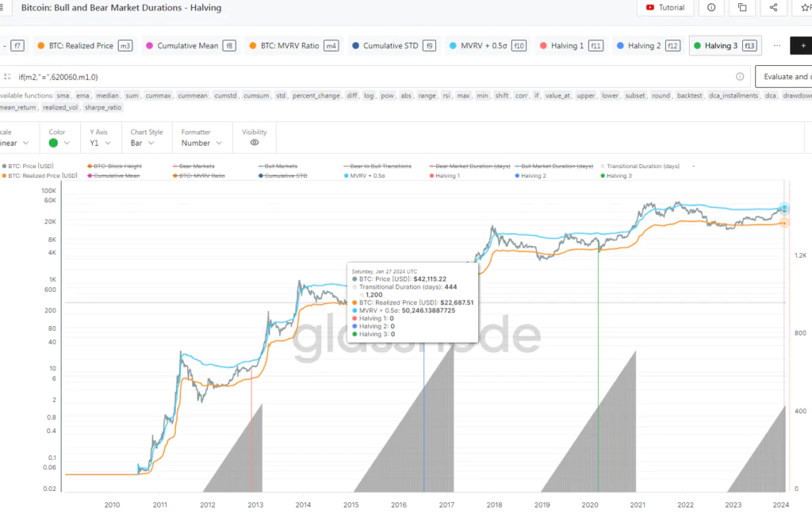
Task: Toggle Transitional Duration (days) legend series
Action: pos(640,167)
